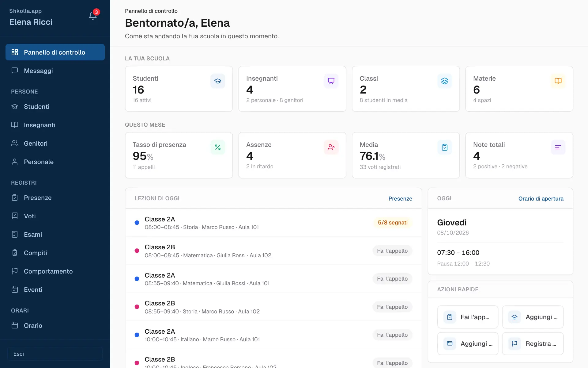588x368 pixels.
Task: Click the Presenze clipboard icon in sidebar
Action: click(15, 197)
